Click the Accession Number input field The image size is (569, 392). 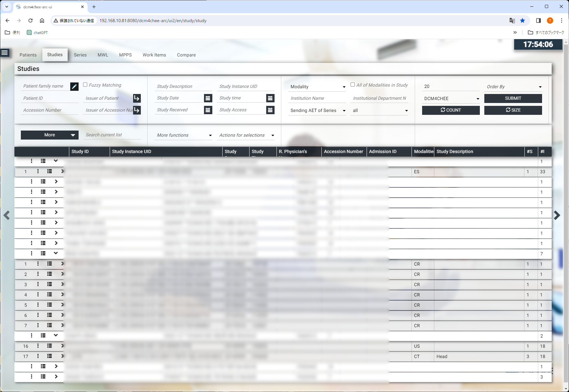tap(50, 110)
